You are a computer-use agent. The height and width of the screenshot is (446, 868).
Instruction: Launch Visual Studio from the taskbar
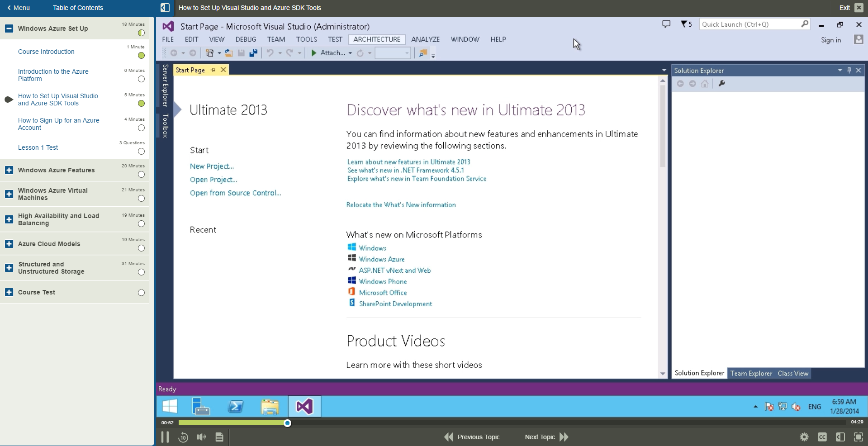tap(304, 406)
